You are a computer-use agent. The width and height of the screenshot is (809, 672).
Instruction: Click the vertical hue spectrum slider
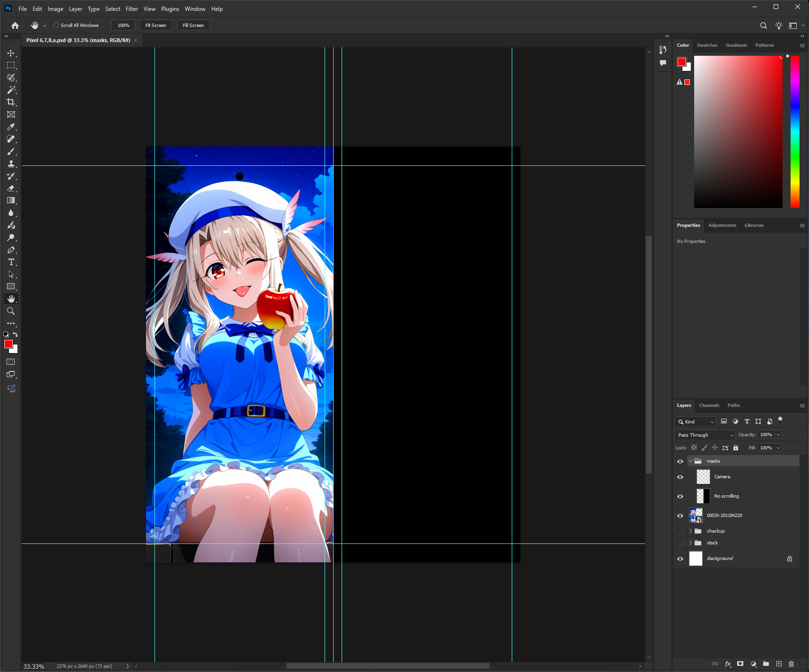[x=795, y=131]
